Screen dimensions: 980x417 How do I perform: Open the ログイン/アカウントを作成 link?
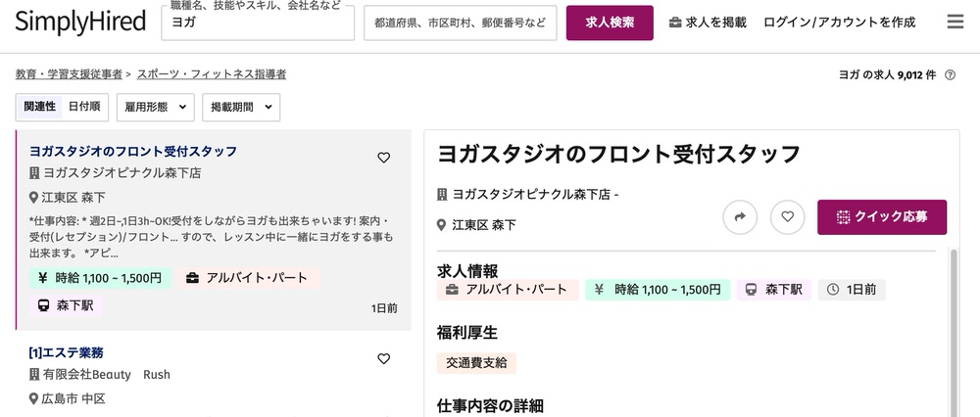[839, 23]
